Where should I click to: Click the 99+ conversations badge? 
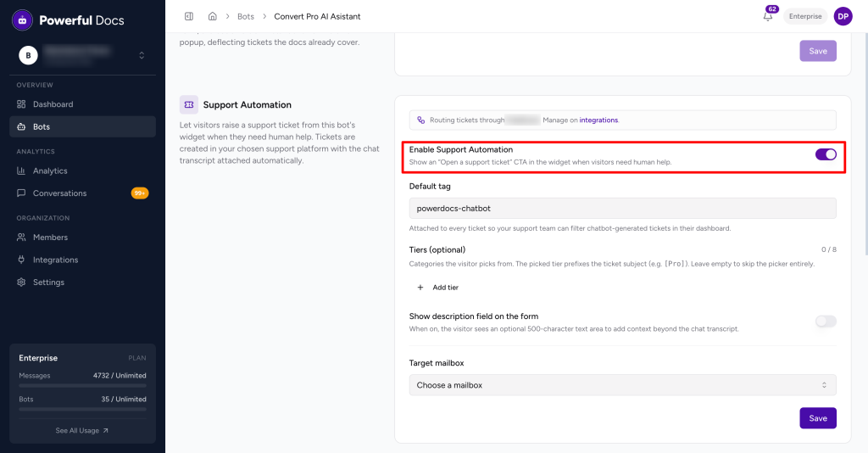click(x=140, y=193)
